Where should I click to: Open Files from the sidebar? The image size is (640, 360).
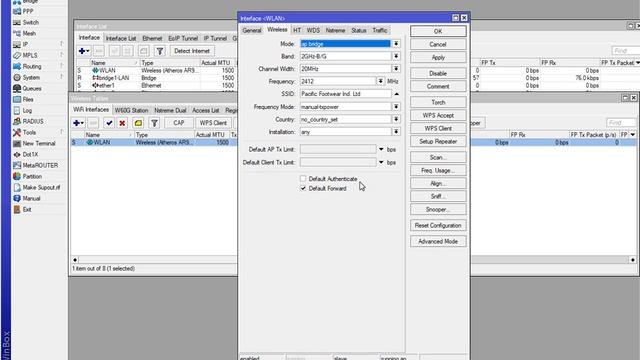click(28, 100)
